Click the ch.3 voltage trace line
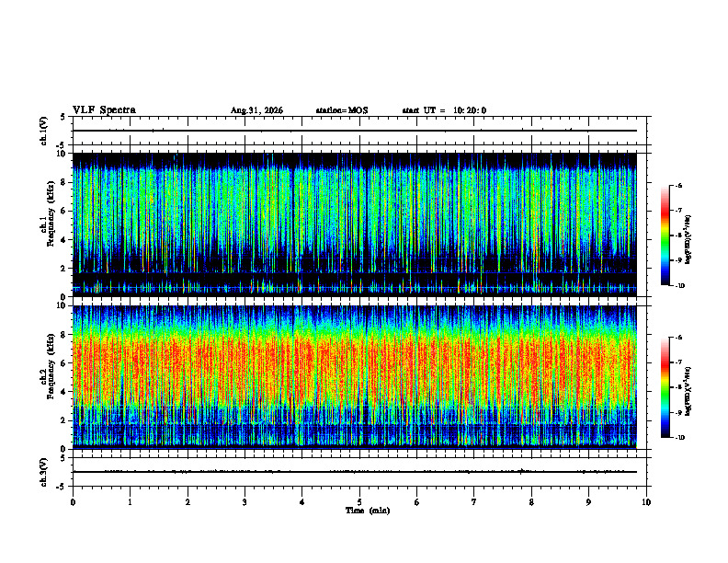The height and width of the screenshot is (563, 728). coord(355,472)
